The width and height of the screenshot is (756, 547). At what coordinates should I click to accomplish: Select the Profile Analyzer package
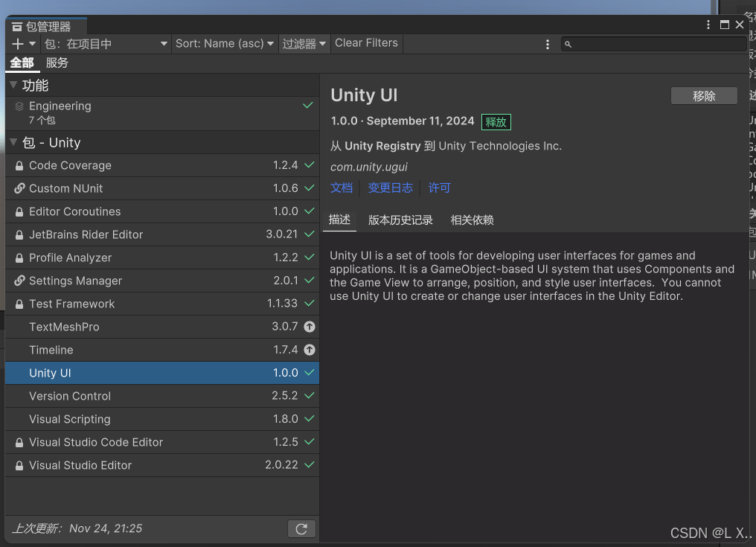(x=162, y=258)
